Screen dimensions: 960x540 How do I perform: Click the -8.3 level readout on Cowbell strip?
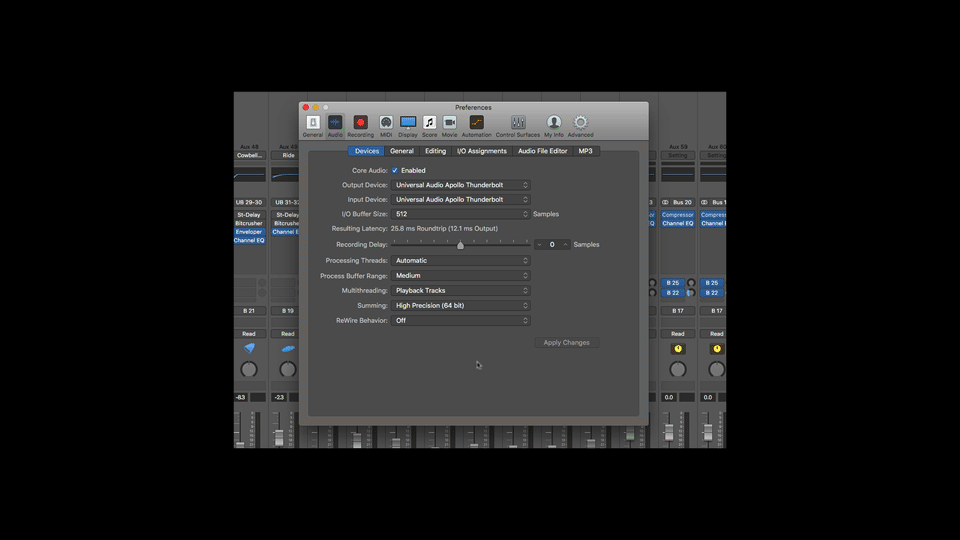click(x=241, y=397)
